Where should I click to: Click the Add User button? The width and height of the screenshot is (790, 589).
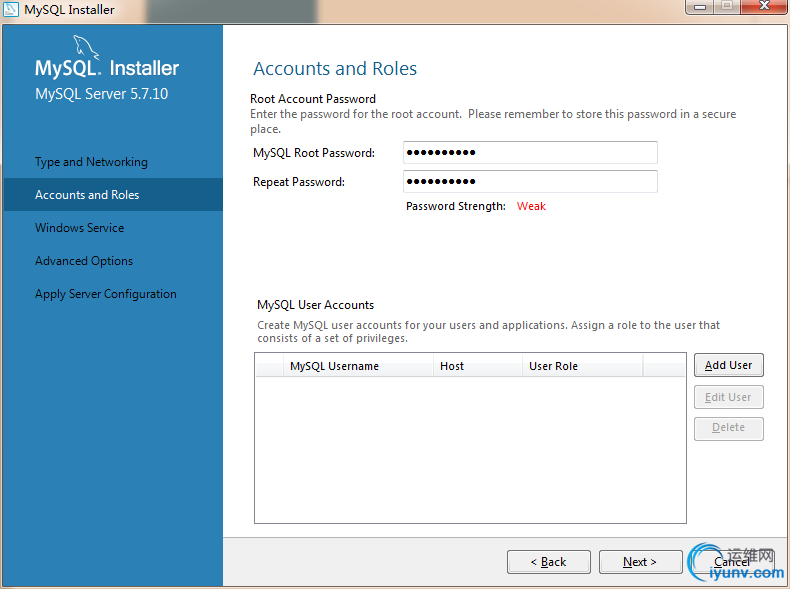pos(729,365)
